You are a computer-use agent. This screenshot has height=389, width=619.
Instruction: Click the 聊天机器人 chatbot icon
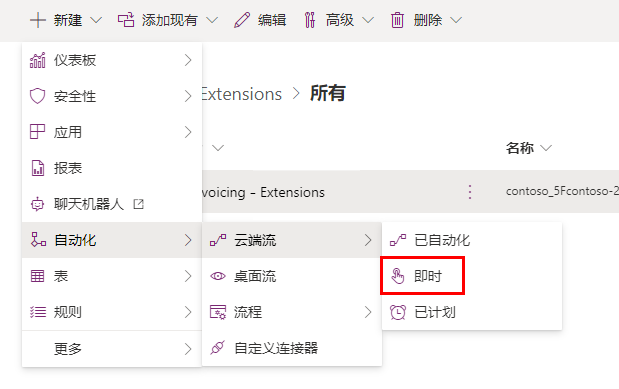pyautogui.click(x=38, y=204)
